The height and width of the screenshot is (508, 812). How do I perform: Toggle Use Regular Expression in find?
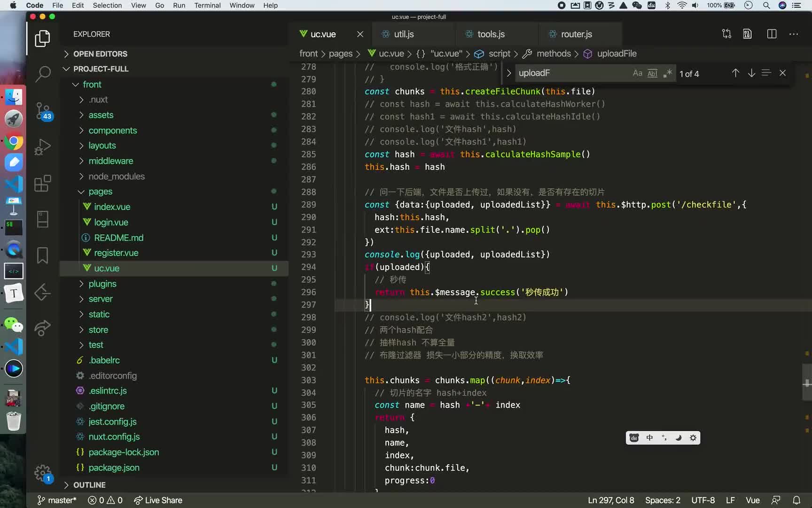click(667, 73)
